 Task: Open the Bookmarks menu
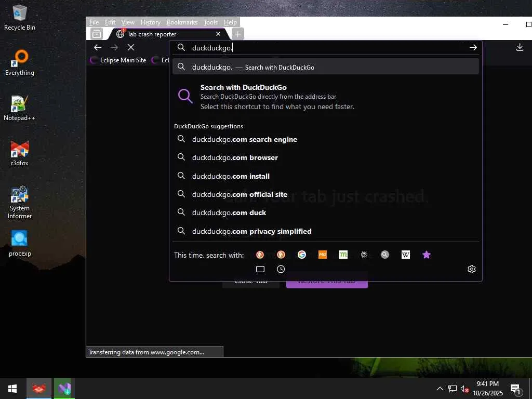(182, 22)
